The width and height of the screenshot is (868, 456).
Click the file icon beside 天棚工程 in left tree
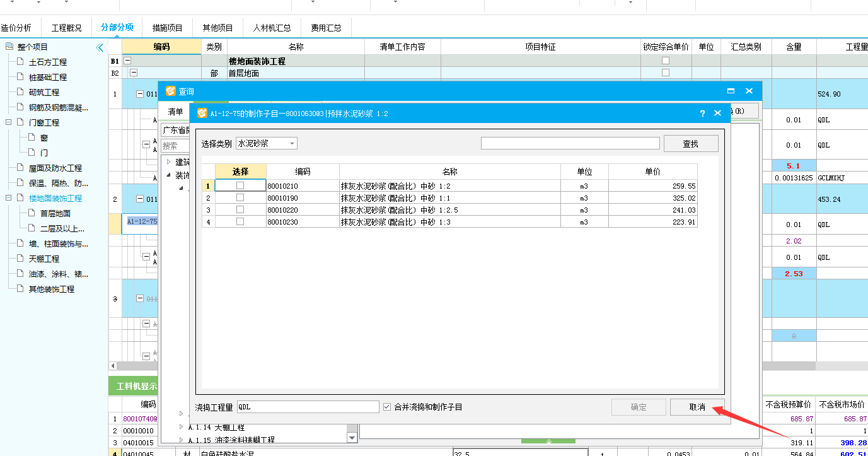[20, 259]
